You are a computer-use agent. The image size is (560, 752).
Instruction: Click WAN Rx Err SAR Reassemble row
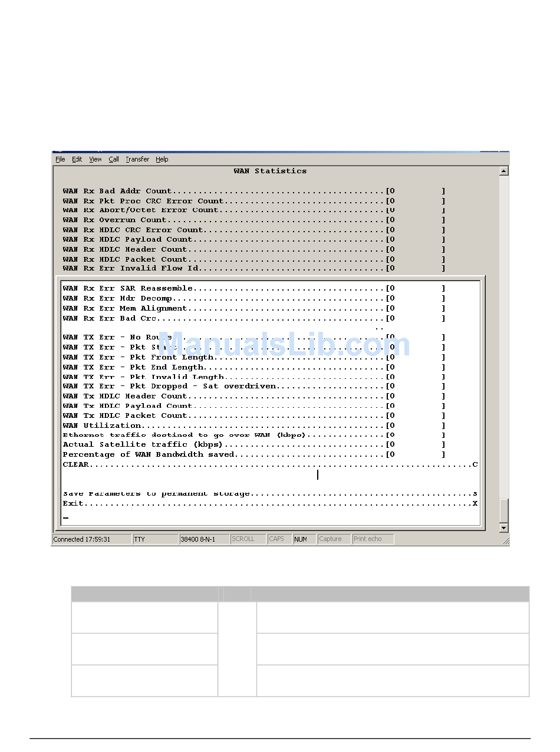tap(254, 288)
